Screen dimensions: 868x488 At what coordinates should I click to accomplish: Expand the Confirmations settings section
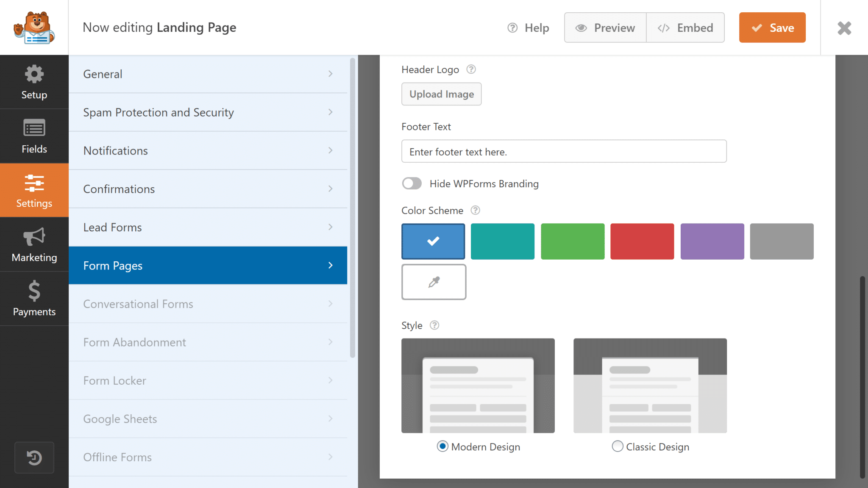tap(208, 189)
